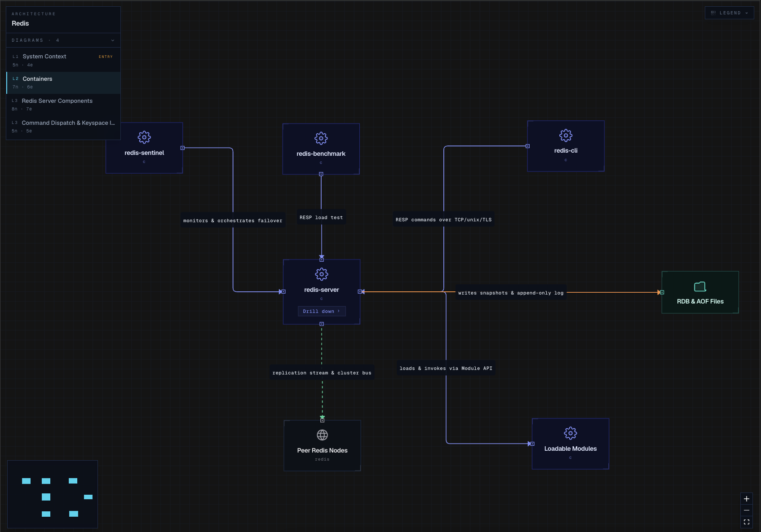Click the redis-cli left connector handle
761x532 pixels.
pyautogui.click(x=528, y=146)
